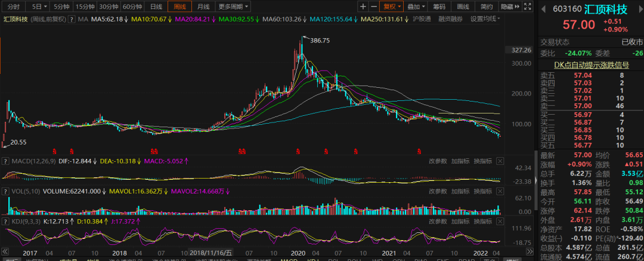The width and height of the screenshot is (644, 261).
Task: Close the MACD indicator panel
Action: point(500,161)
